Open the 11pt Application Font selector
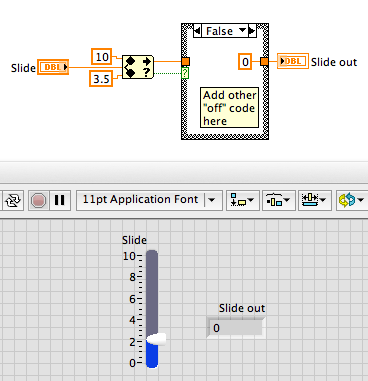368x381 pixels. coord(149,200)
